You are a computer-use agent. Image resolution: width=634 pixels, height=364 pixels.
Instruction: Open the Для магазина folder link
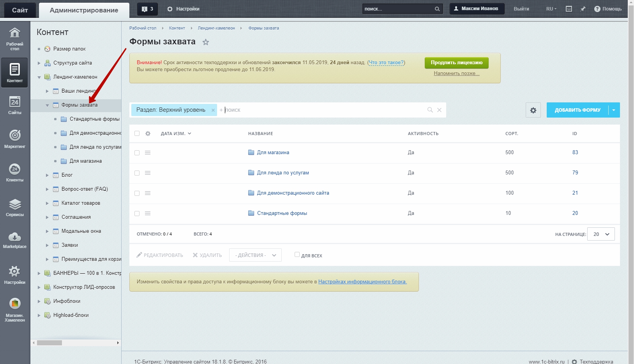pos(273,153)
